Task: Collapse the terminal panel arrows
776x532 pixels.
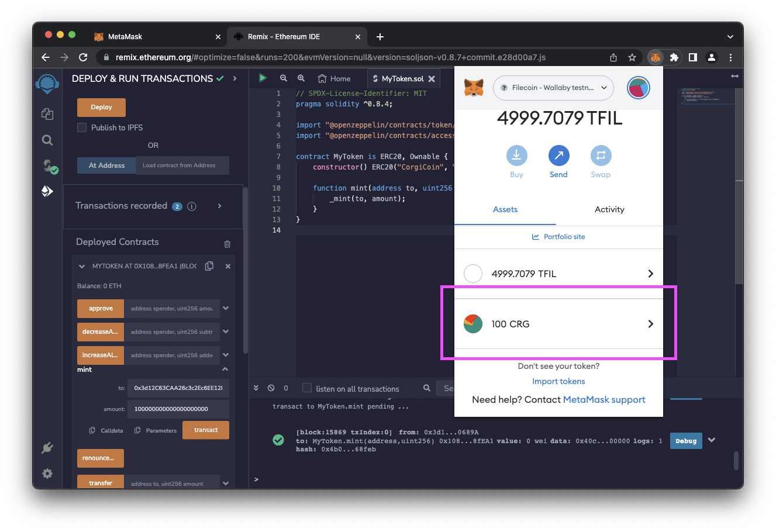Action: tap(256, 388)
